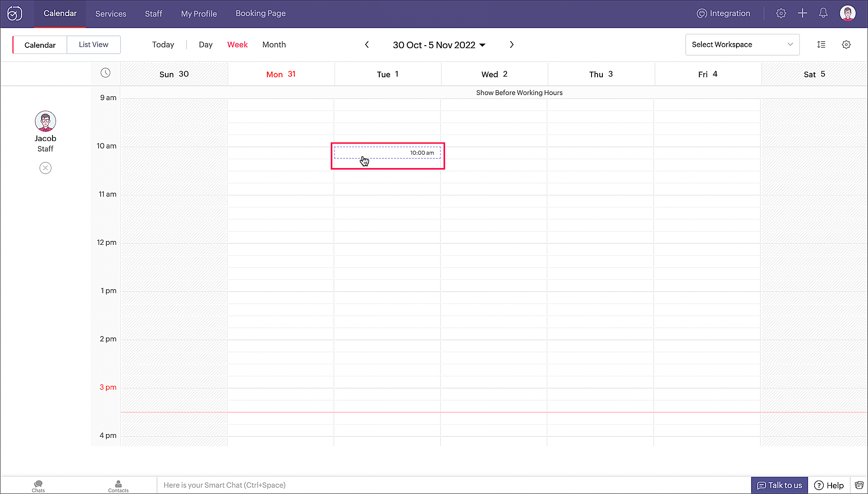The image size is (868, 494).
Task: Open the notifications bell
Action: 823,13
